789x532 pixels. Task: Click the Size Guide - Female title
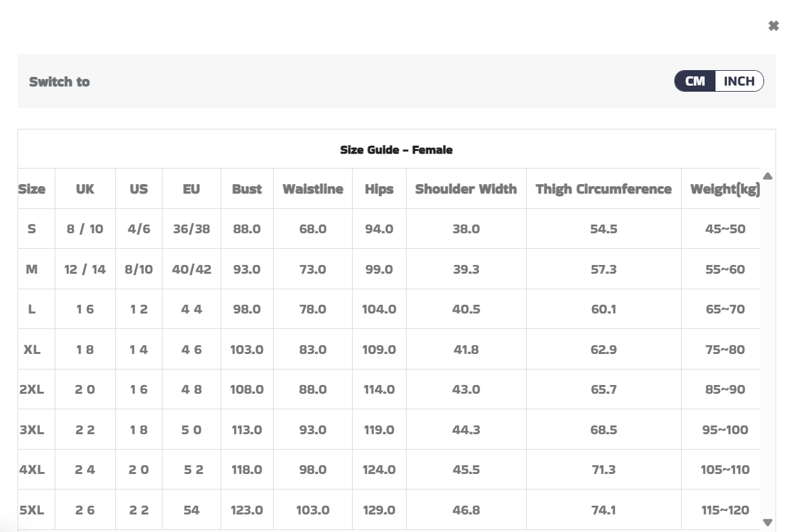pyautogui.click(x=396, y=150)
